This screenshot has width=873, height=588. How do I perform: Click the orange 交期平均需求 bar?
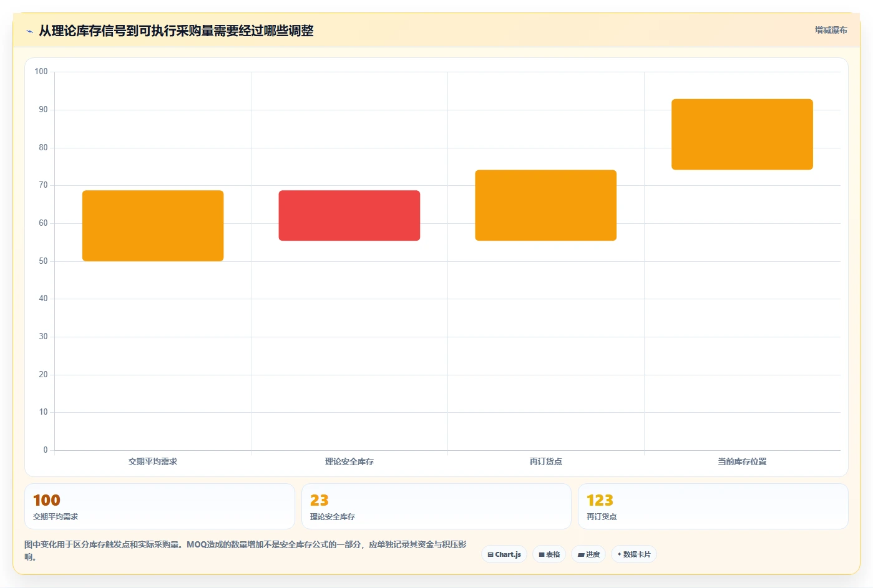(153, 226)
